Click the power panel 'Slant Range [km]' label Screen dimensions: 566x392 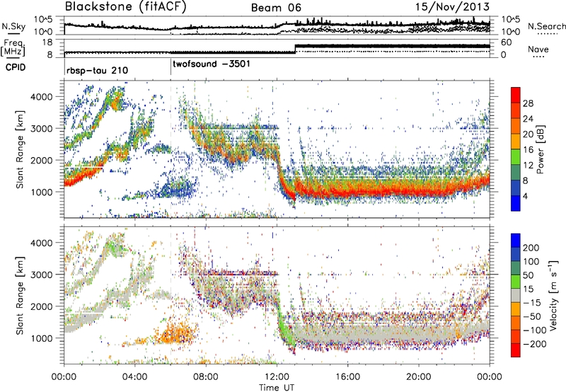20,149
